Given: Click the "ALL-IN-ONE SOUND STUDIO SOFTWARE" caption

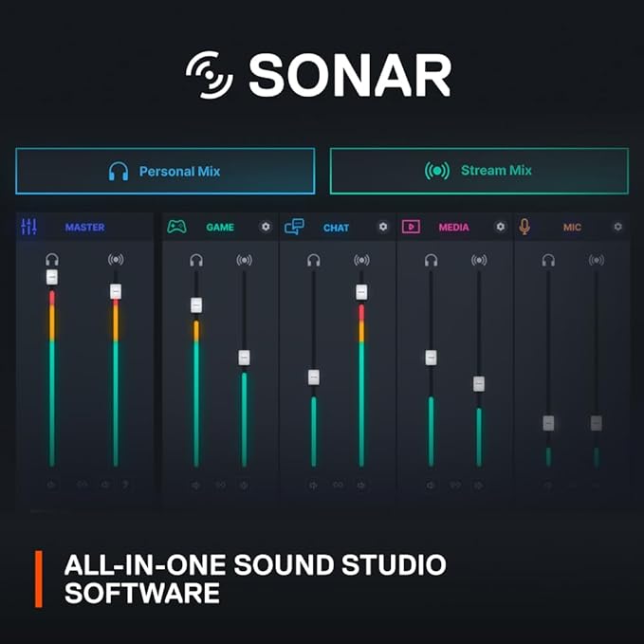Looking at the screenshot, I should pyautogui.click(x=255, y=579).
